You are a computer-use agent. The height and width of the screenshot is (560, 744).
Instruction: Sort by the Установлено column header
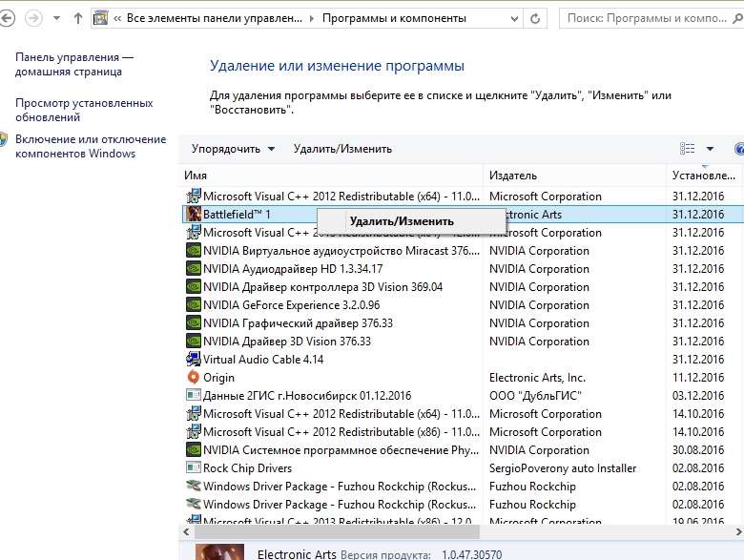pos(705,176)
